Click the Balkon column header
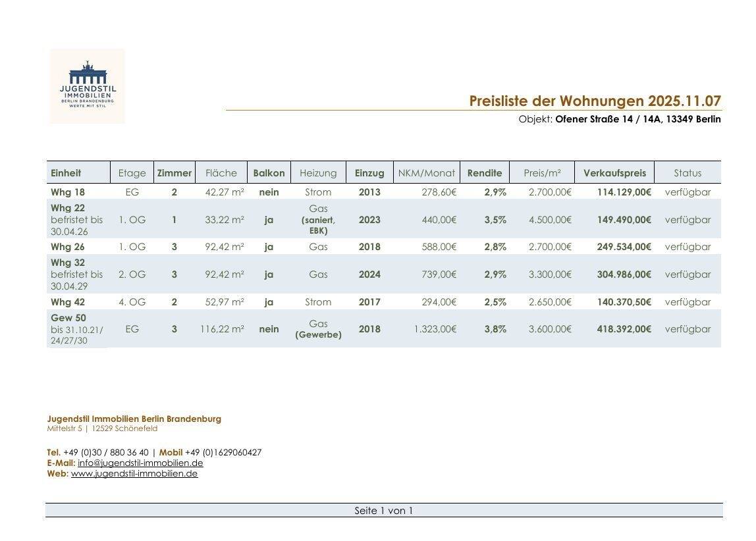 click(269, 172)
